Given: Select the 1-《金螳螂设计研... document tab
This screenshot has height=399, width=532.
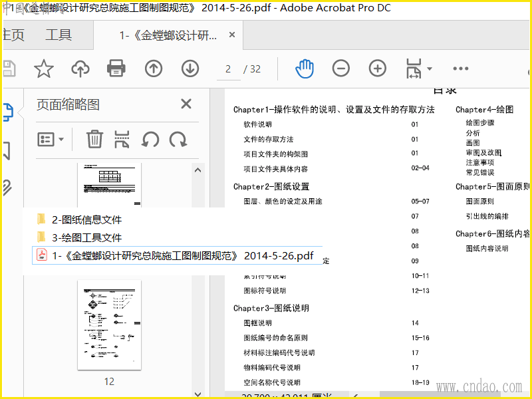Looking at the screenshot, I should 168,35.
